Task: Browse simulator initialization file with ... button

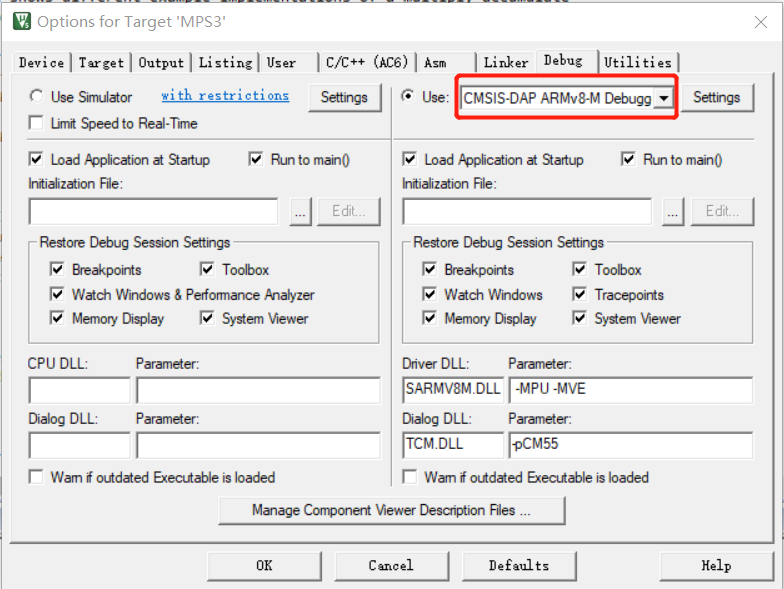Action: 300,212
